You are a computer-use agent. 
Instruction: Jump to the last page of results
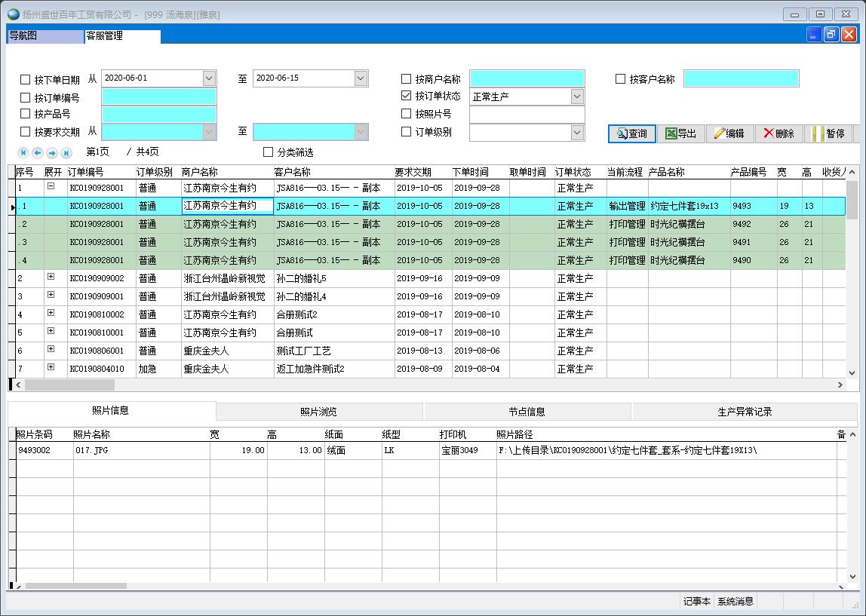(66, 152)
